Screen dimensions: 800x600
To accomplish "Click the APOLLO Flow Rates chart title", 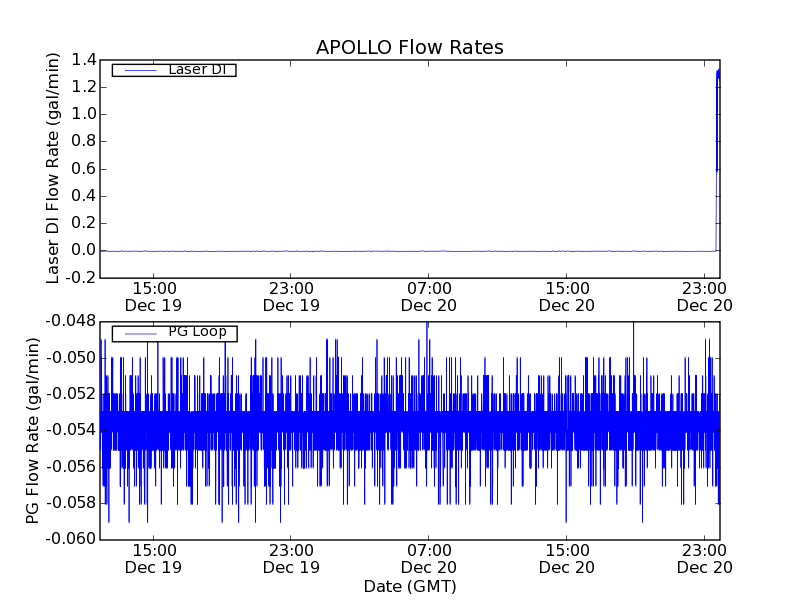I will click(409, 48).
